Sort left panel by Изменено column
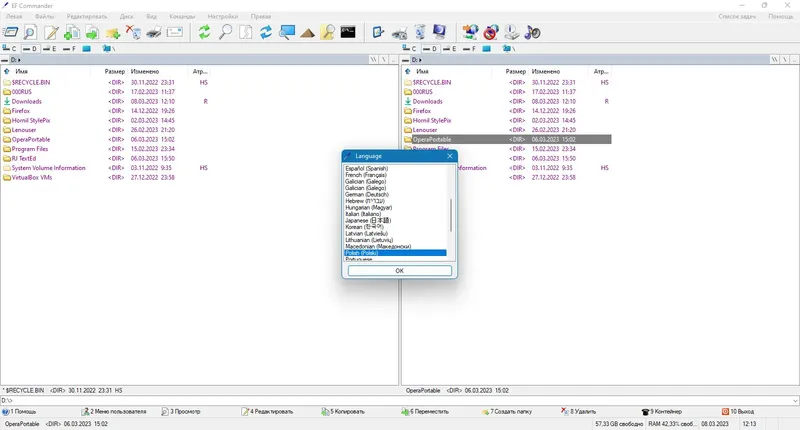This screenshot has height=430, width=800. click(x=145, y=71)
